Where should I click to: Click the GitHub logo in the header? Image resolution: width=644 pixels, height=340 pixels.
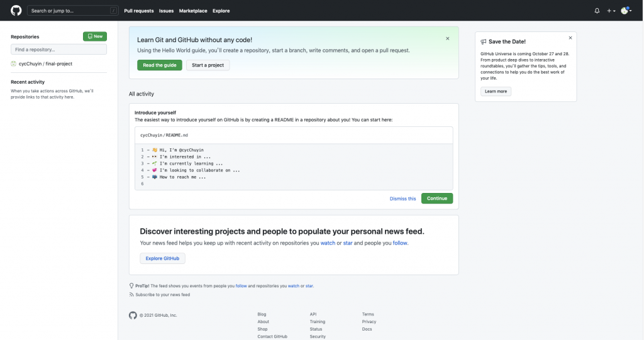point(16,11)
